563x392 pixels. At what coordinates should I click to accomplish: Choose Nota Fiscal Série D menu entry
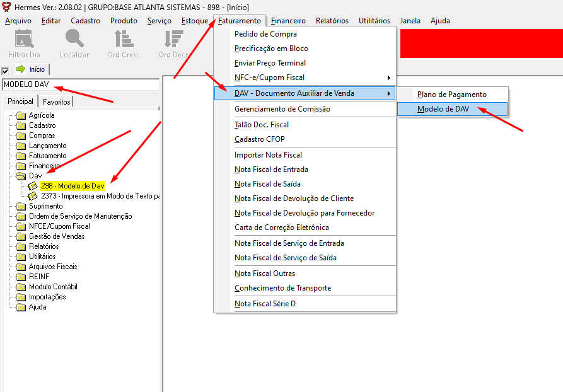pyautogui.click(x=305, y=304)
